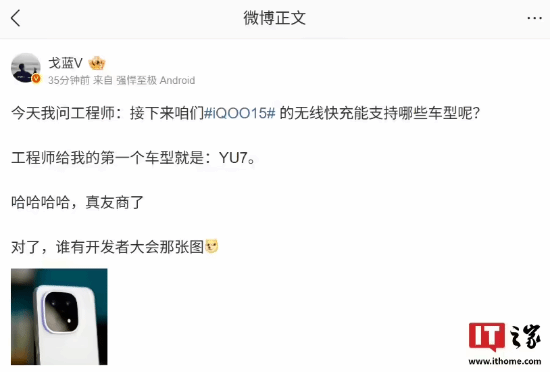This screenshot has width=550, height=372.
Task: Tap the doge emoji after 那张图
Action: (212, 246)
